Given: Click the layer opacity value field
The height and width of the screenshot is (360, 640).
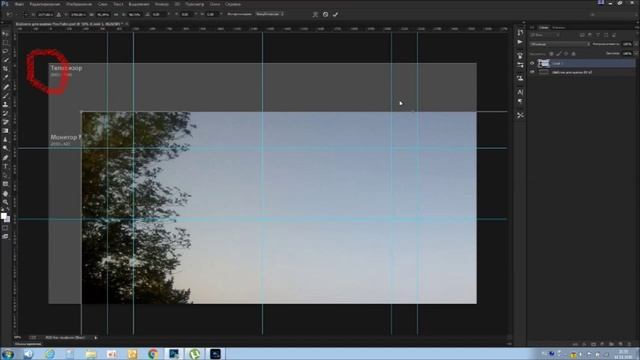Looking at the screenshot, I should pos(627,44).
